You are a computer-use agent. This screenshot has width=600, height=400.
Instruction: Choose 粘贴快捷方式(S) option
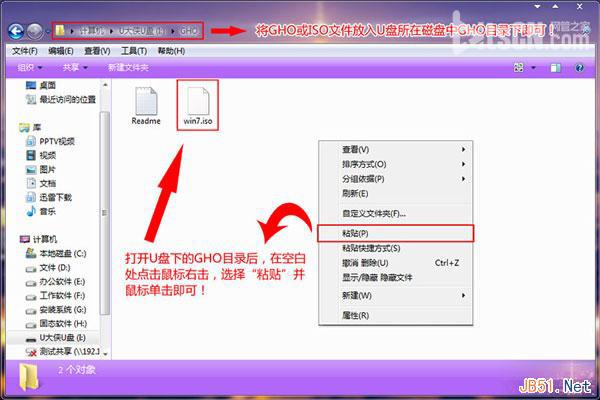(396, 248)
